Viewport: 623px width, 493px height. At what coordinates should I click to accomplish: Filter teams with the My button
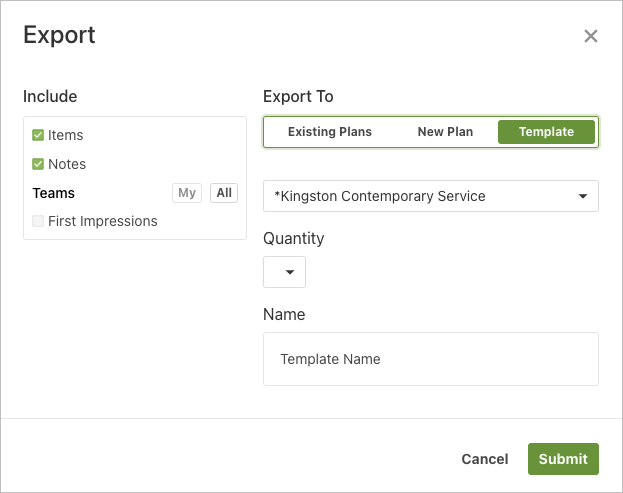(x=187, y=193)
